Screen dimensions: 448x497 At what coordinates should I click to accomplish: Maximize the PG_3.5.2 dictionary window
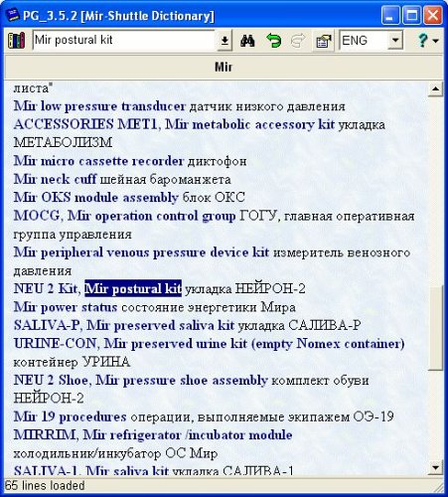coord(411,16)
